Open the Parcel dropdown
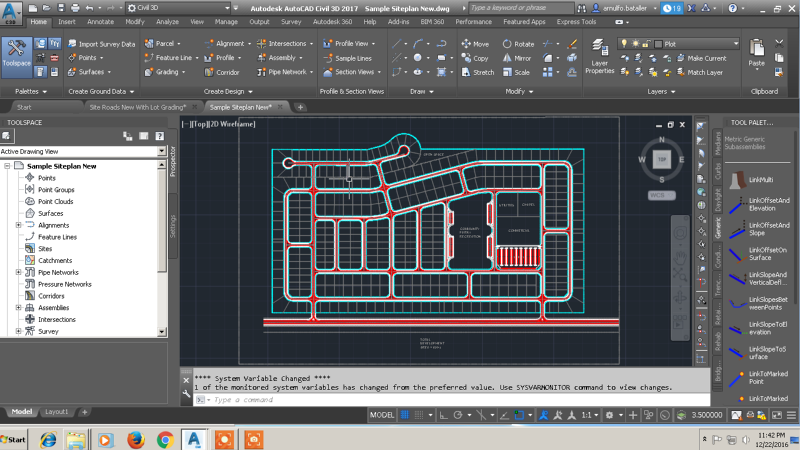800x450 pixels. pyautogui.click(x=163, y=43)
